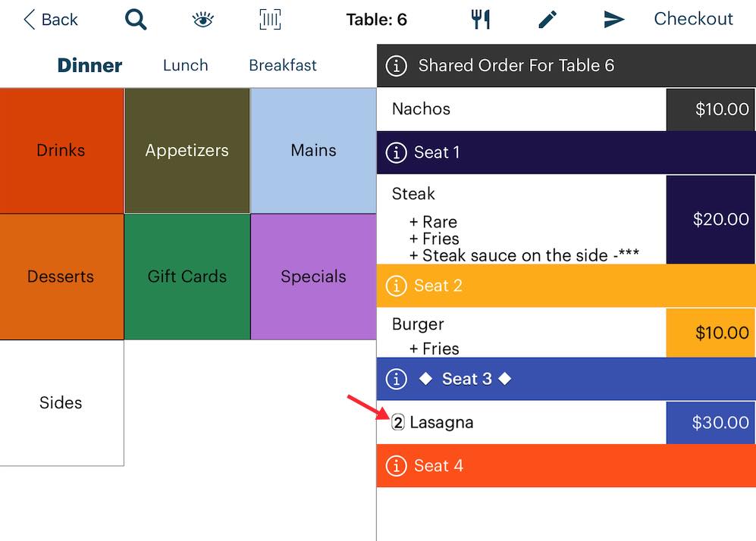The width and height of the screenshot is (756, 541).
Task: Open the Seat 4 info icon
Action: (396, 466)
